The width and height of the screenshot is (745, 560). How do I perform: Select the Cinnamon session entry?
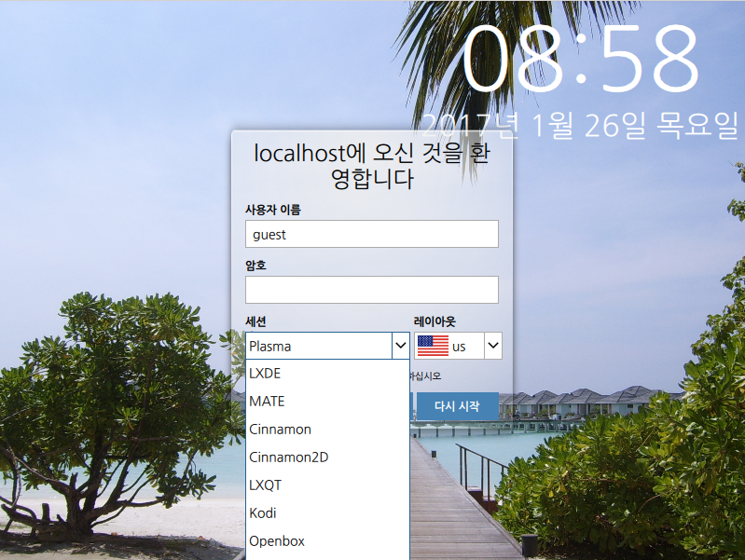[327, 430]
